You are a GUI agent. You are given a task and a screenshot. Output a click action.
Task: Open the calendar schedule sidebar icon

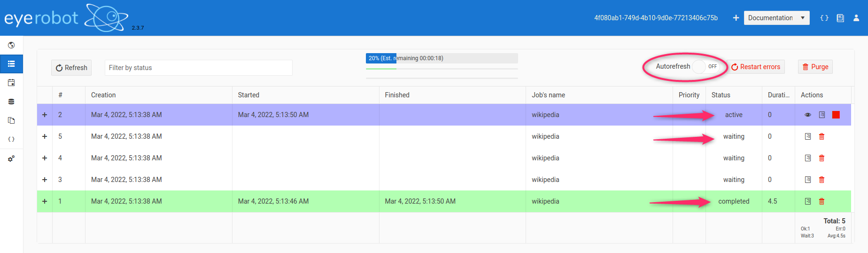point(11,83)
